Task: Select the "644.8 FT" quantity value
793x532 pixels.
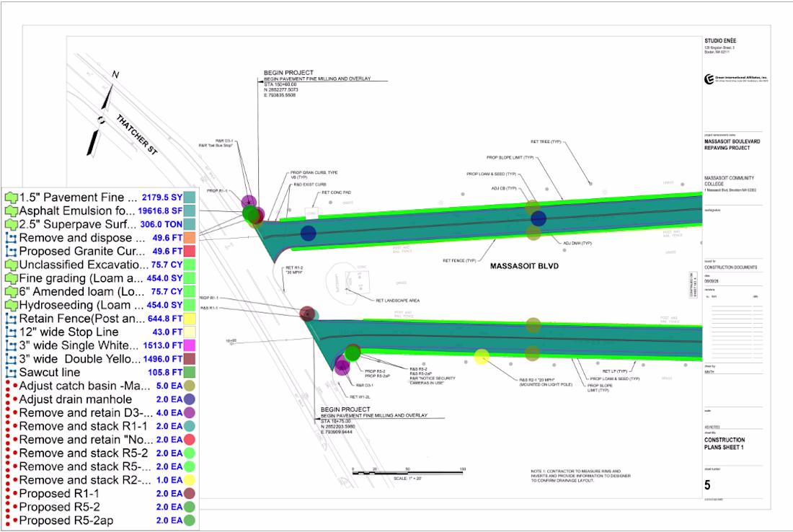Action: 165,319
